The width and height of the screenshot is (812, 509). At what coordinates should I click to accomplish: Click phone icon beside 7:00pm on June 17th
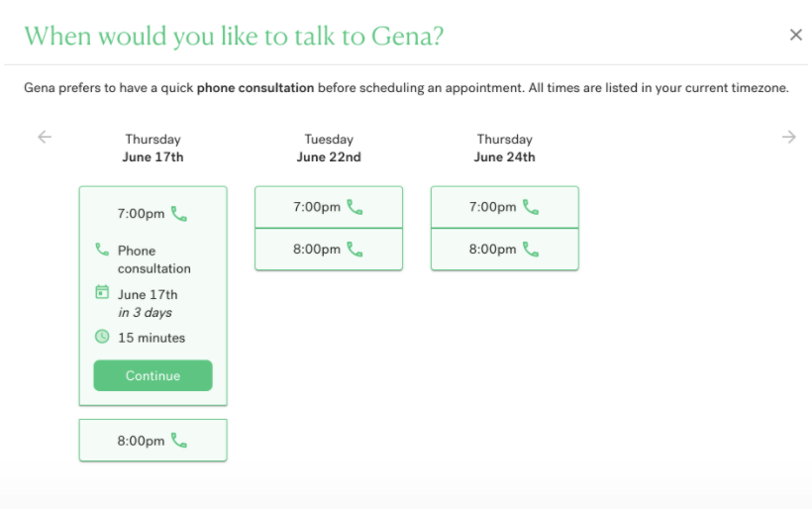(x=178, y=213)
